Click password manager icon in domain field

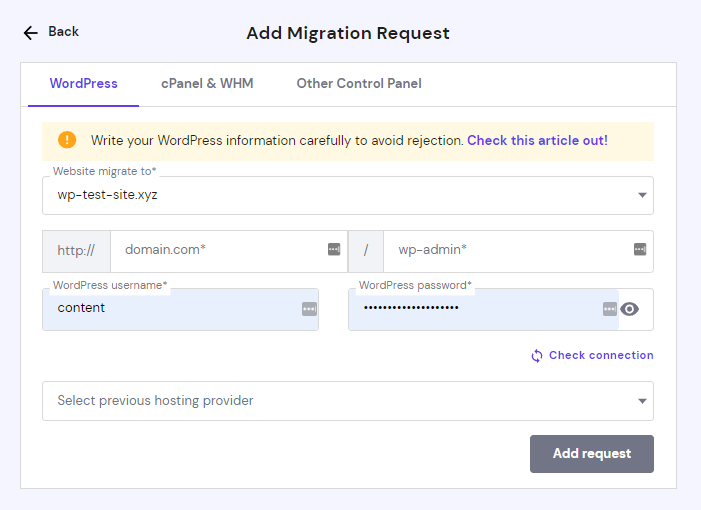point(334,249)
